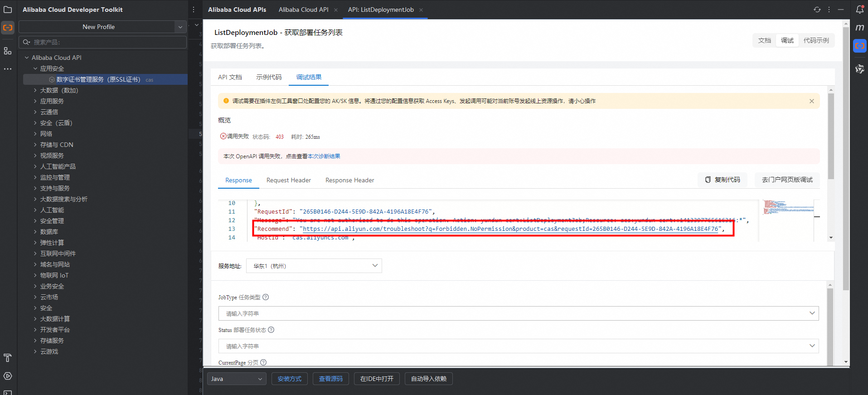This screenshot has width=868, height=395.
Task: Open the Recommend troubleshoot URL link
Action: 510,229
